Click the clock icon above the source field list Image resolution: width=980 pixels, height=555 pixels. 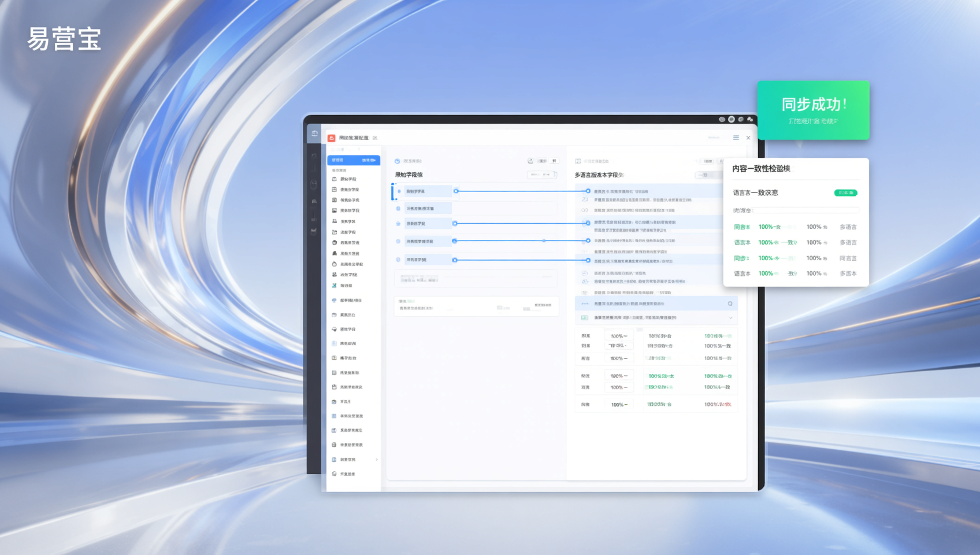(398, 161)
